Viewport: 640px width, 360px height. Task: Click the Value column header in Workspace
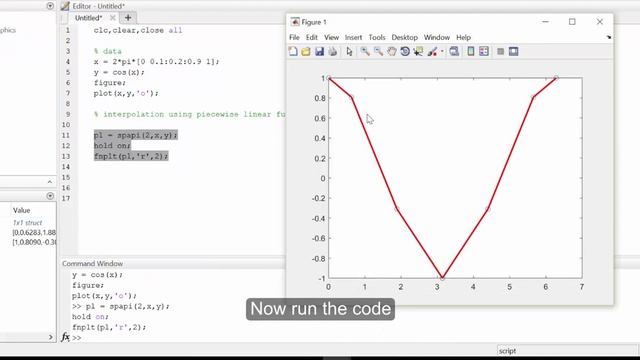point(22,211)
